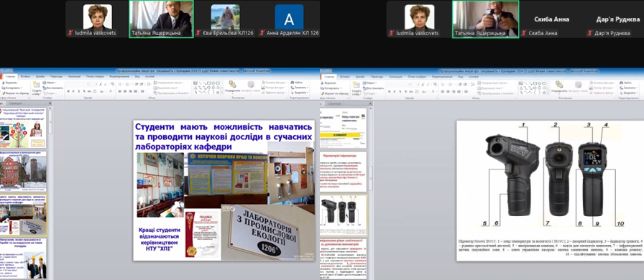This screenshot has width=644, height=280.
Task: Align text left in left PowerPoint window
Action: 119,91
